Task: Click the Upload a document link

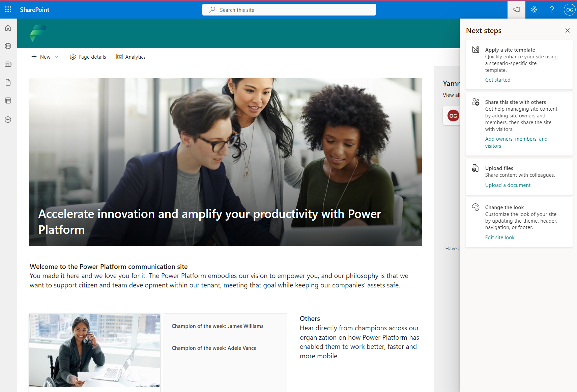Action: point(508,185)
